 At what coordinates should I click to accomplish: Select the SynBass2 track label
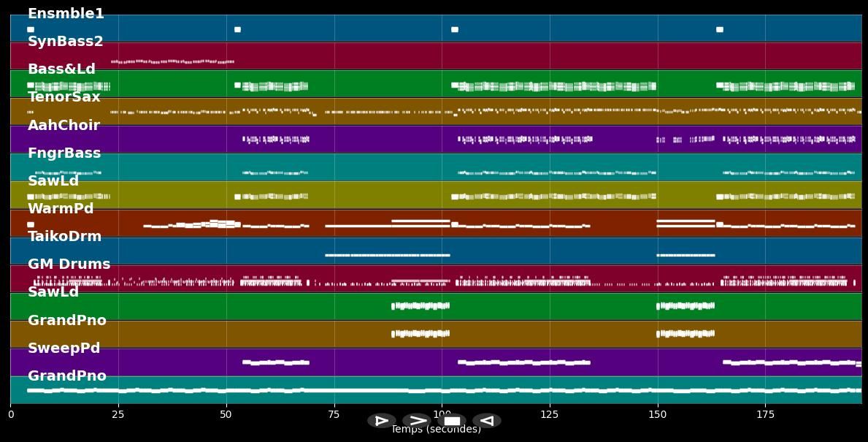[65, 42]
